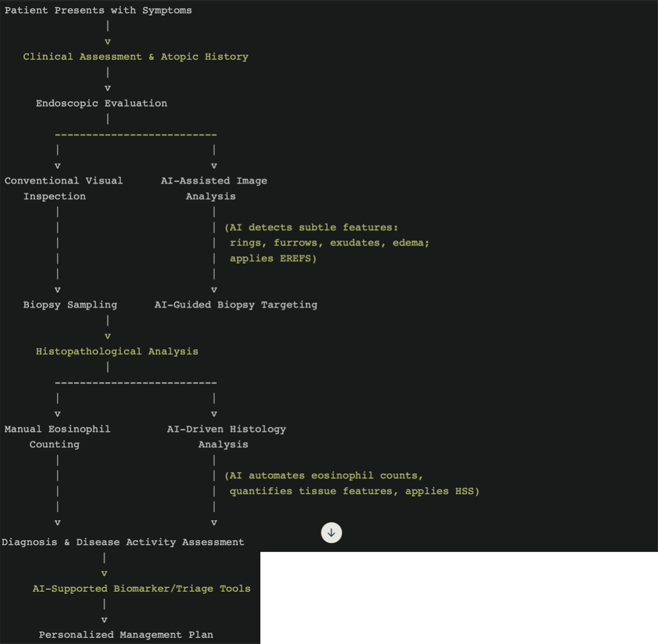Click 'Diagnosis & Disease Activity Assessment' text
Image resolution: width=658 pixels, height=644 pixels.
[123, 542]
